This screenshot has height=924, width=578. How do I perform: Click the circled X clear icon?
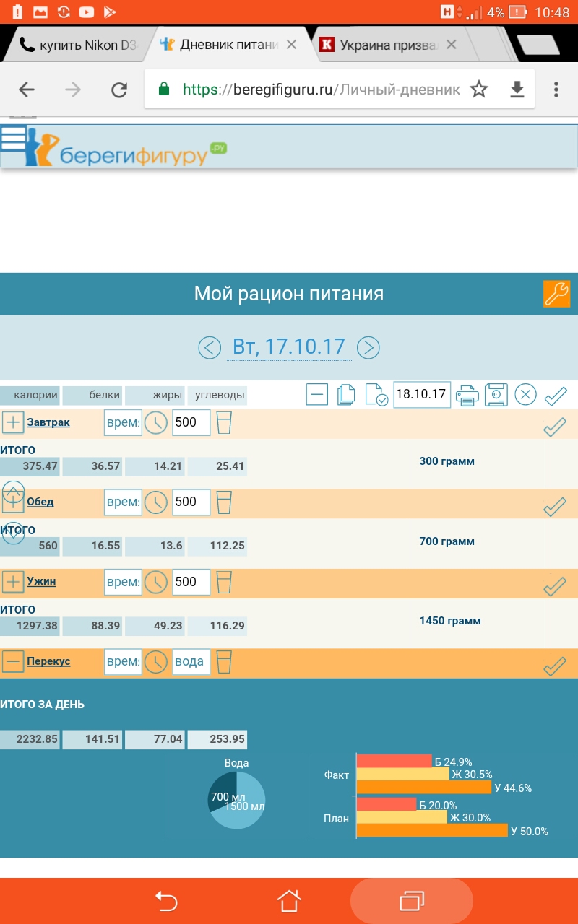point(525,395)
